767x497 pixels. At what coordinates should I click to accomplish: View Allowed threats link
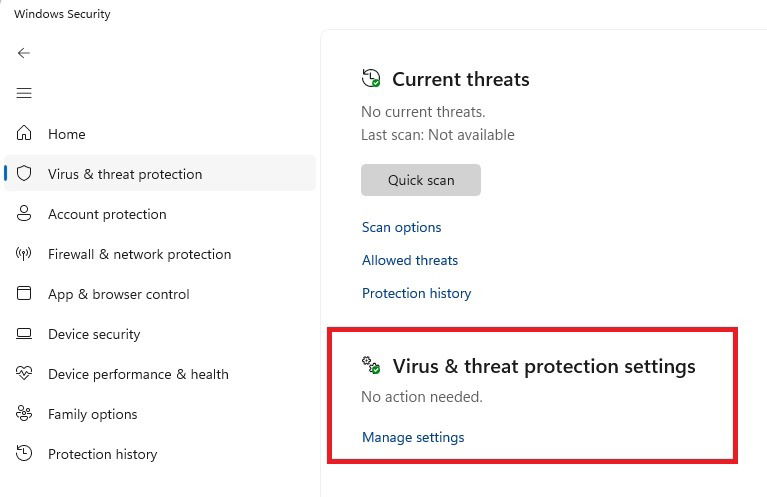[x=410, y=260]
